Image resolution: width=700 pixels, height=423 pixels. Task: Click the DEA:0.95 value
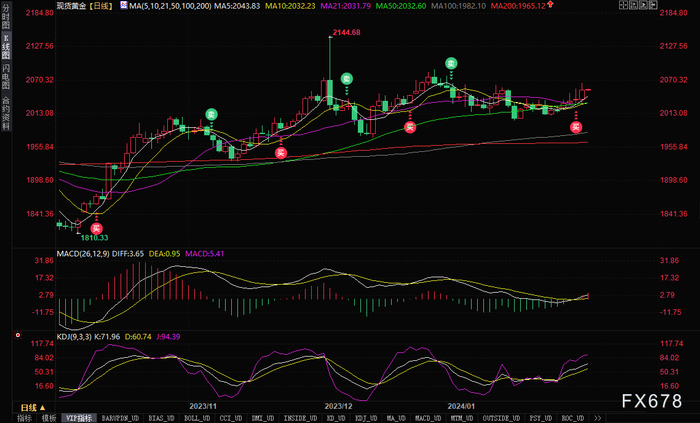(164, 253)
